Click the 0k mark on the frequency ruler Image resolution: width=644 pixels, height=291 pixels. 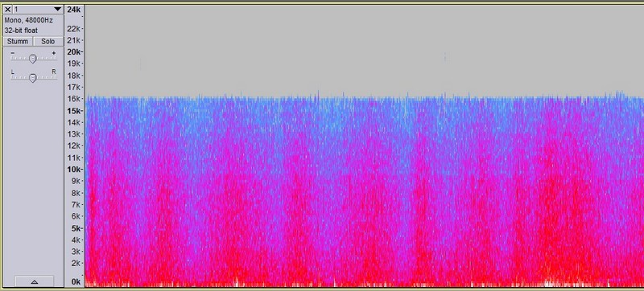pyautogui.click(x=76, y=282)
